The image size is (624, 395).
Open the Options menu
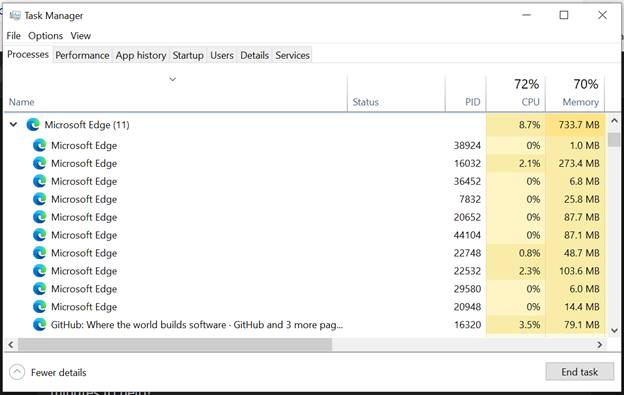click(x=45, y=36)
